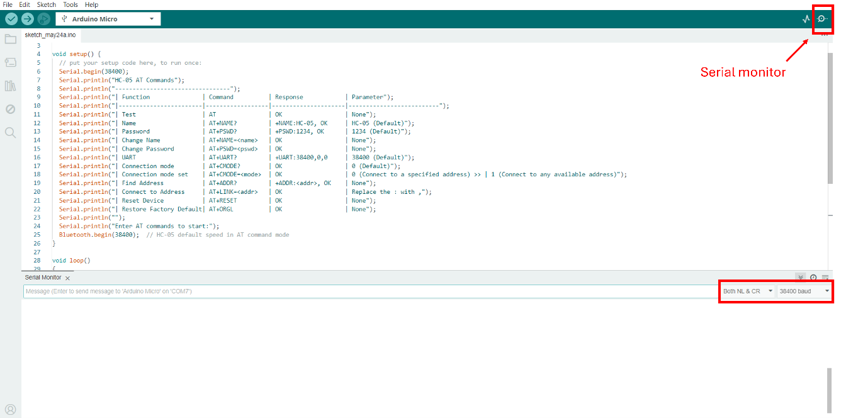This screenshot has height=418, width=868.
Task: Click the code editor vertical scrollbar
Action: pyautogui.click(x=830, y=118)
